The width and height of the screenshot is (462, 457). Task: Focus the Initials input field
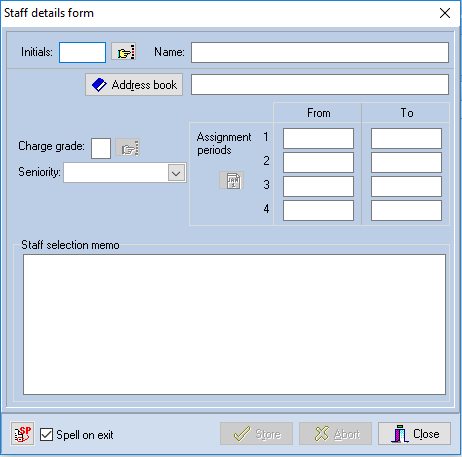(x=82, y=52)
